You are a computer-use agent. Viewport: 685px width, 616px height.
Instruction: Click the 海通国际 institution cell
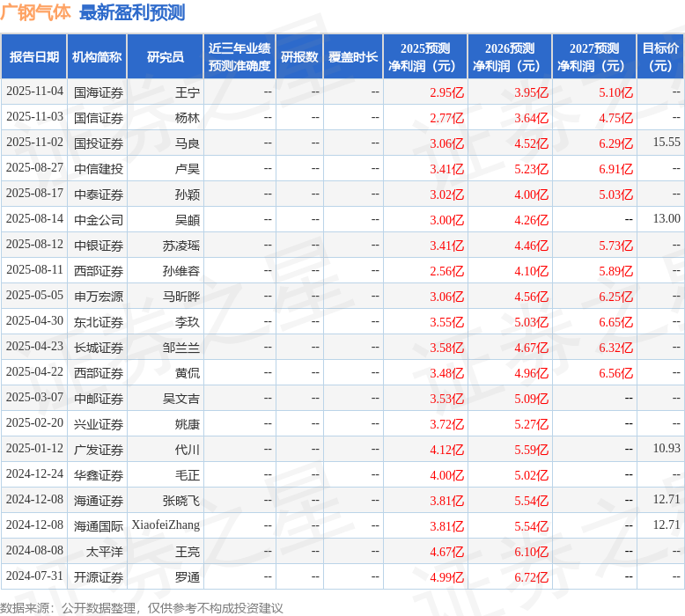click(99, 526)
